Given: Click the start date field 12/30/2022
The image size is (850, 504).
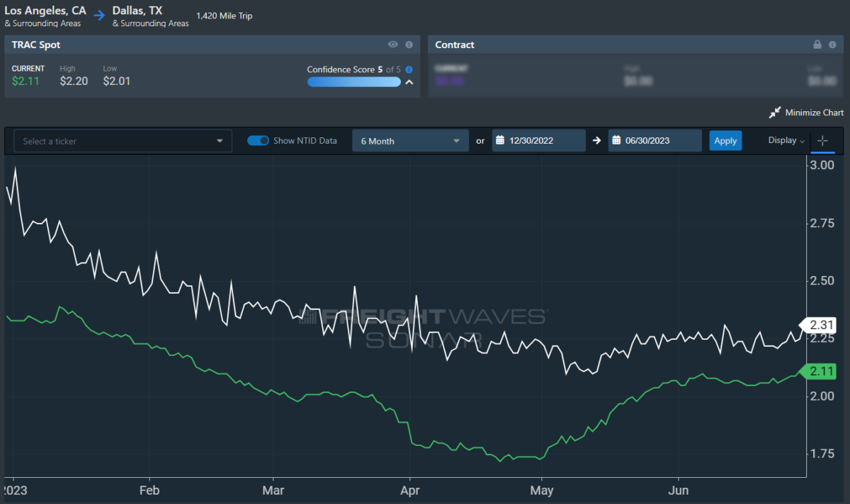Looking at the screenshot, I should tap(539, 141).
